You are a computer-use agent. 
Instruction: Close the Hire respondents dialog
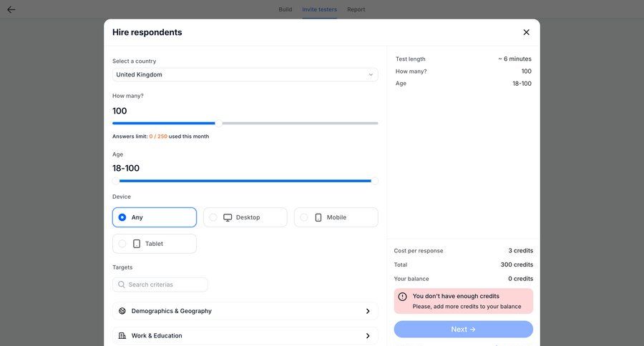[526, 32]
